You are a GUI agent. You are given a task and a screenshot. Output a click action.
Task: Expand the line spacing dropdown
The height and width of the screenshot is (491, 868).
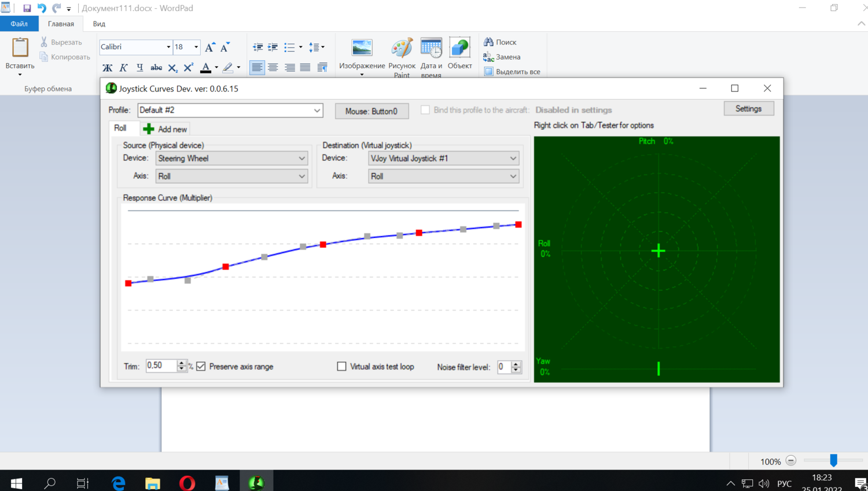point(323,47)
